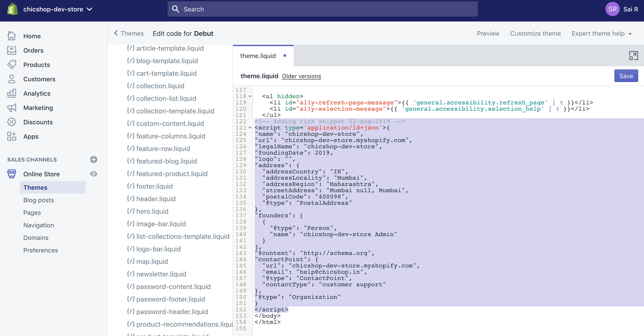Click the Search input field
This screenshot has height=336, width=644.
322,9
